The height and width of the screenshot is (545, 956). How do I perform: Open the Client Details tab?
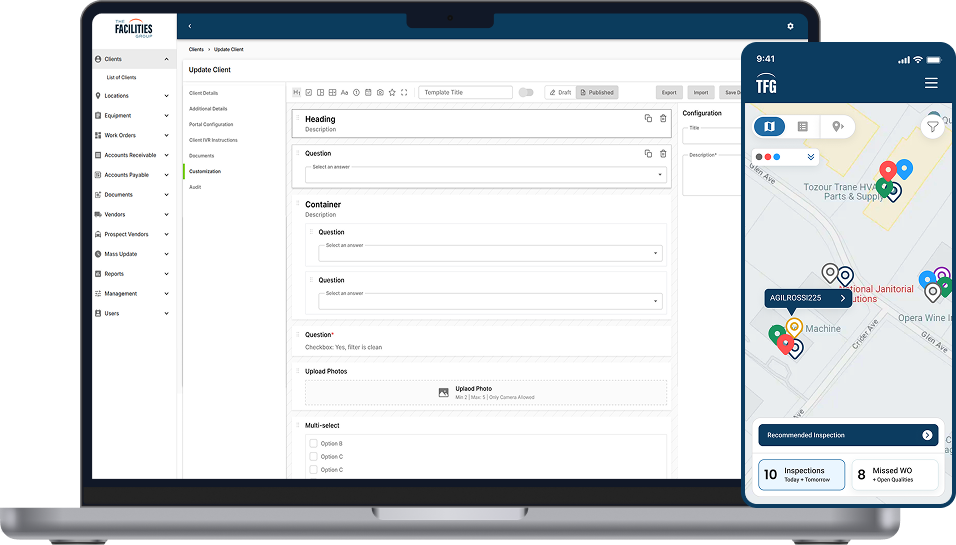click(x=204, y=93)
